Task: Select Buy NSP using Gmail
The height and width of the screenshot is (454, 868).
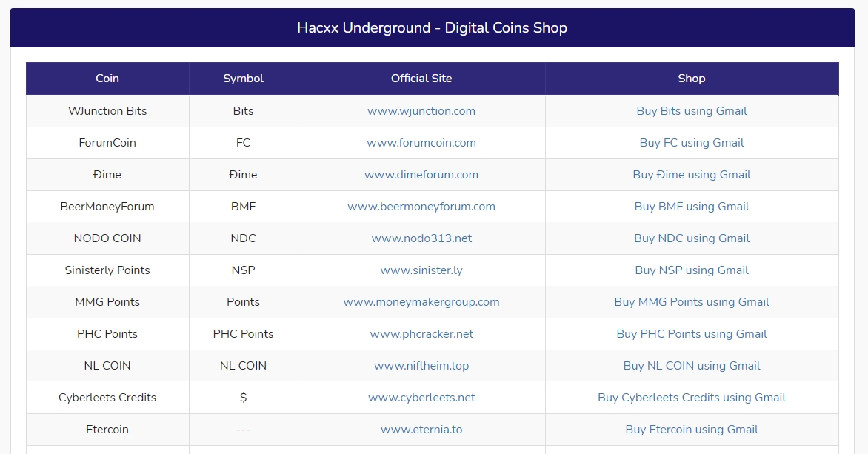Action: tap(692, 270)
